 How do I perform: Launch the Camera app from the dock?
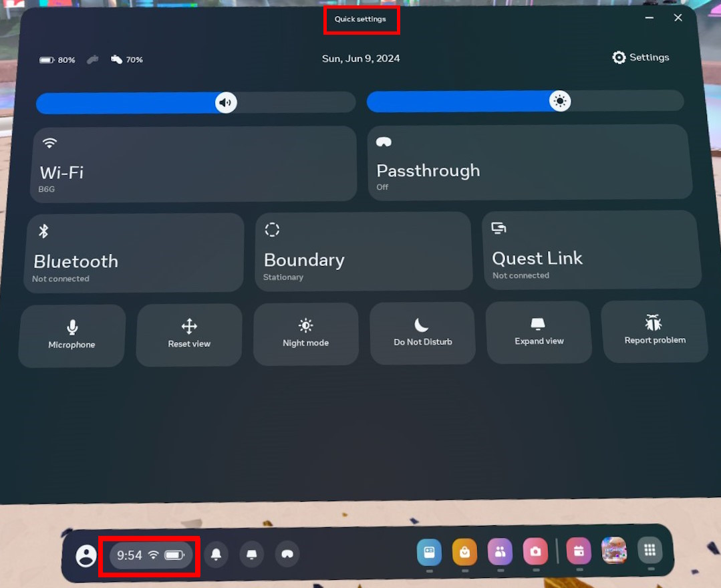[x=535, y=551]
